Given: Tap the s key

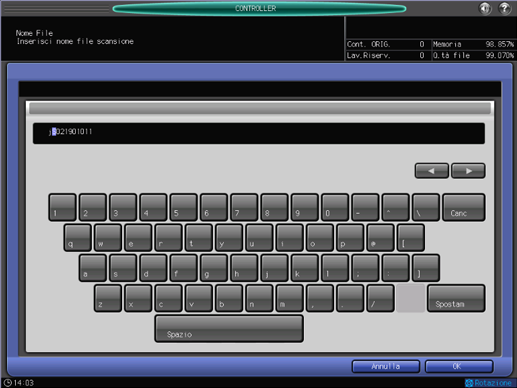Looking at the screenshot, I should 123,268.
